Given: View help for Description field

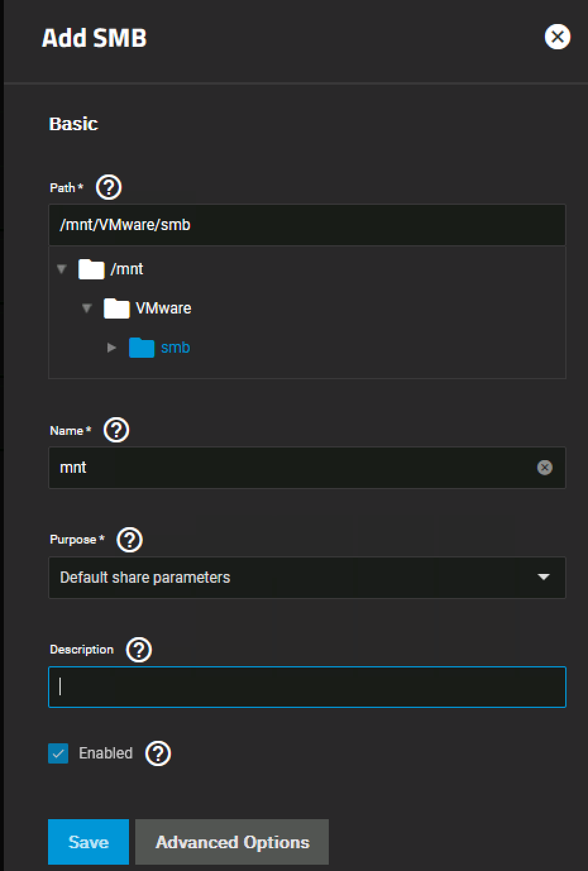Looking at the screenshot, I should pyautogui.click(x=138, y=650).
